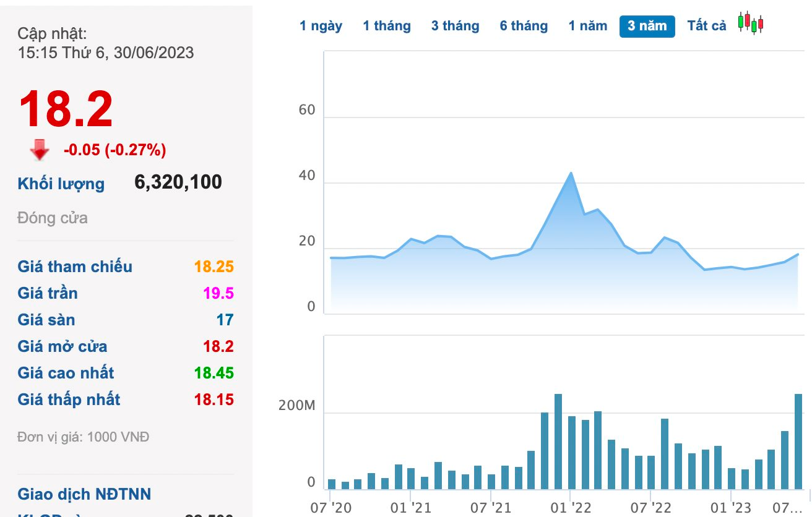Open the 'Giao dịch NĐTNN' section heading
Screen dimensions: 812x517
click(84, 494)
